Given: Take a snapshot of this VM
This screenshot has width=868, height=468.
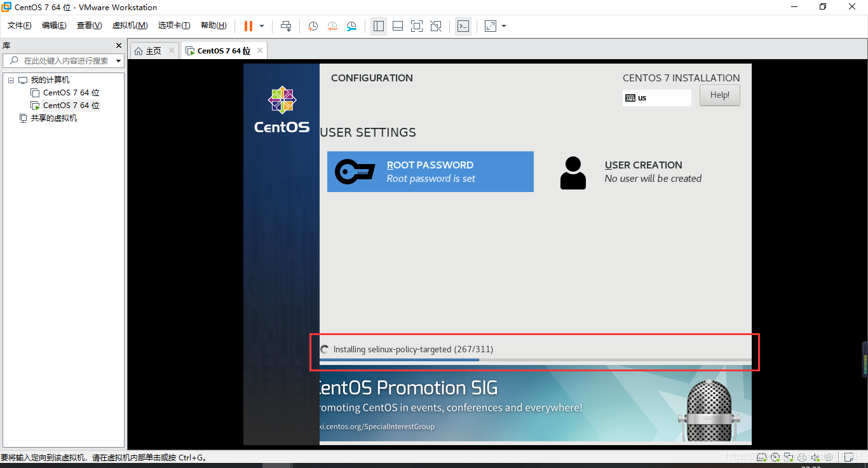Looking at the screenshot, I should (x=313, y=26).
